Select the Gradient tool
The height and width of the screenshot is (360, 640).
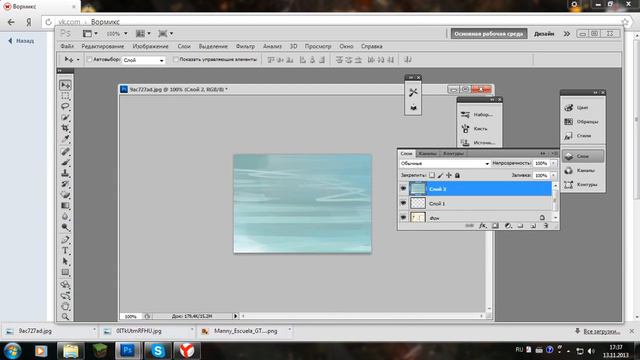pos(65,205)
